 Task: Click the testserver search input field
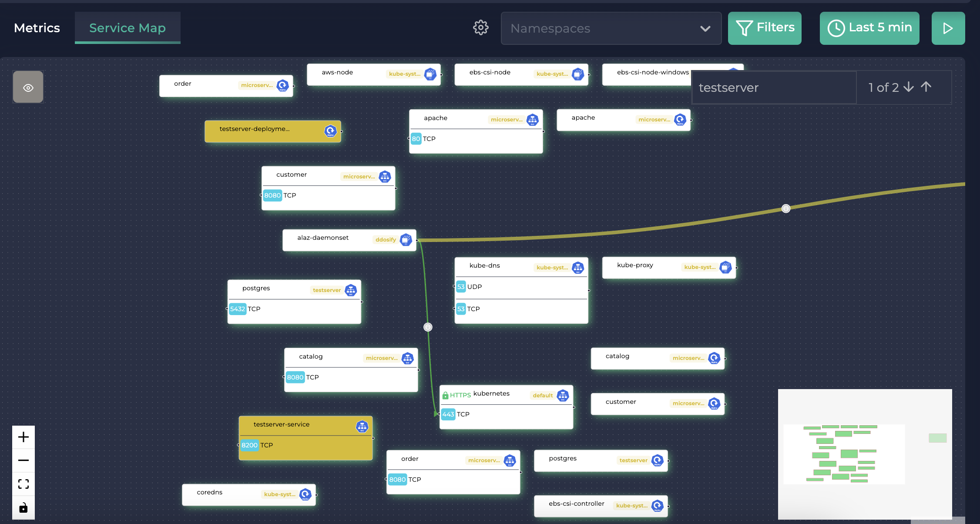coord(774,87)
